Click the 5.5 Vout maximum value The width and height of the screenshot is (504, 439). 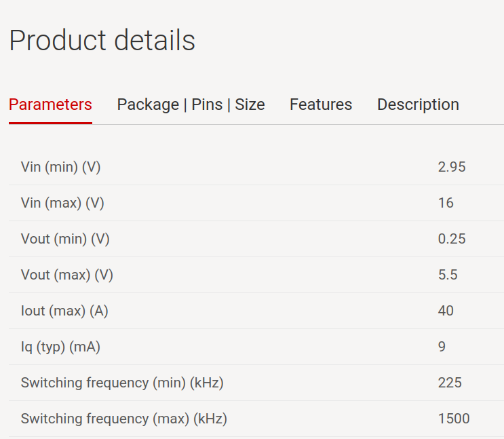tap(448, 275)
